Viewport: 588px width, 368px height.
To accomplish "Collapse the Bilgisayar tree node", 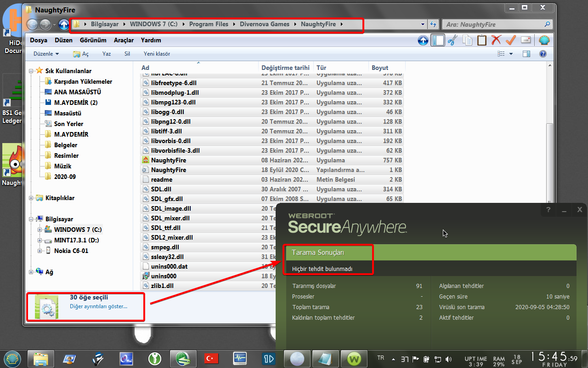I will (x=31, y=219).
